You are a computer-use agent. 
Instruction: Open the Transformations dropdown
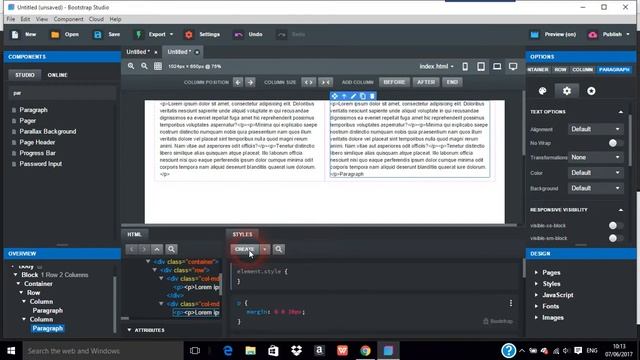(596, 157)
